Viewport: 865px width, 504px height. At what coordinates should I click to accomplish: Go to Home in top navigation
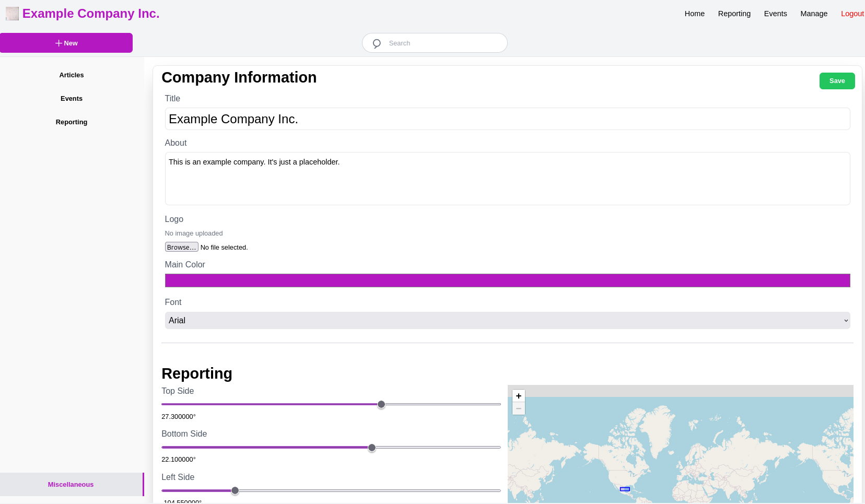pos(694,14)
